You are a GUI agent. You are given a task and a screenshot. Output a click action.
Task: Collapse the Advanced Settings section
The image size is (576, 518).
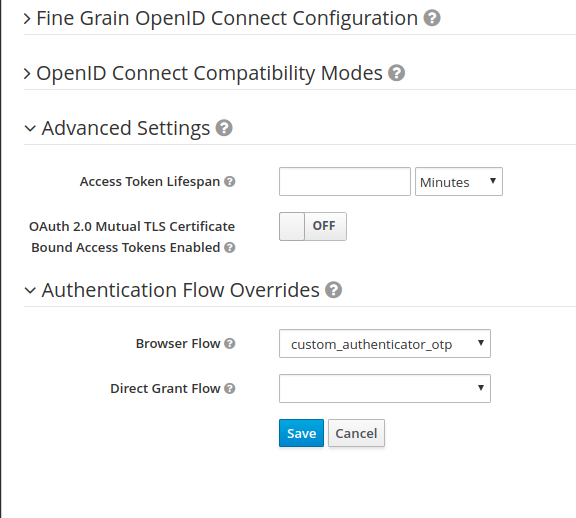(x=30, y=128)
